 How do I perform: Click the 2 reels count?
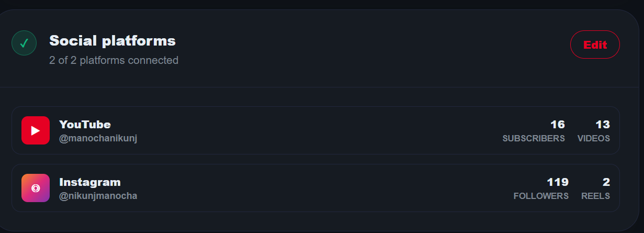(606, 182)
